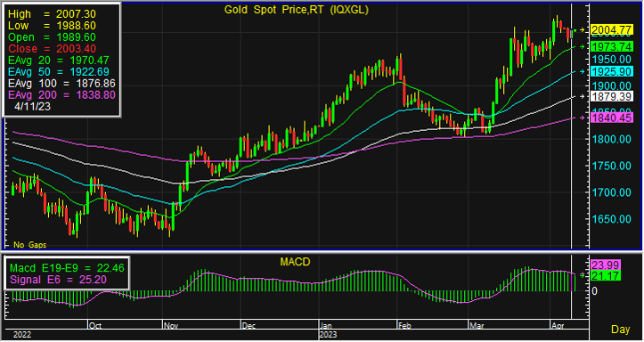The image size is (644, 342).
Task: Click the Gold Spot Price,RT (IQXGL) chart title
Action: coord(296,10)
